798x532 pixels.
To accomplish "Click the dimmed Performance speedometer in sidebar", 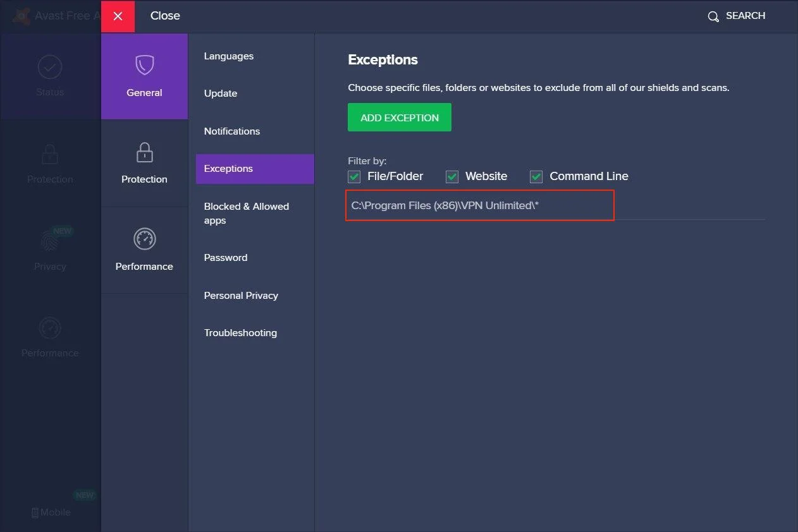I will [x=50, y=328].
